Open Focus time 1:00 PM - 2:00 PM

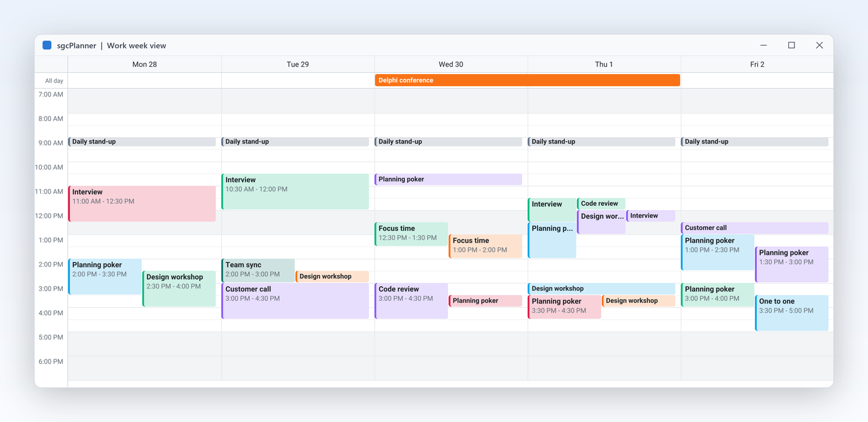[486, 246]
